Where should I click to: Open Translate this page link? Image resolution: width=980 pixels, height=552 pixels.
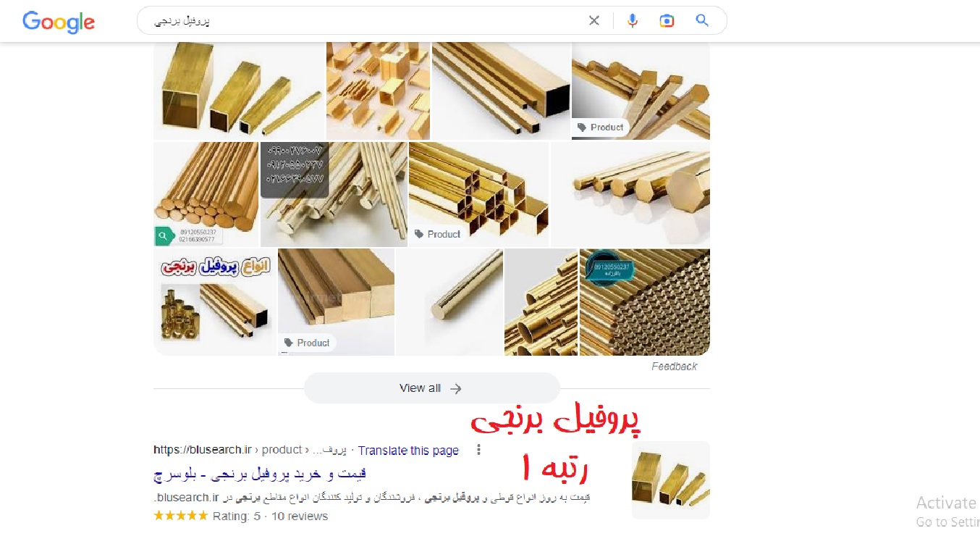pyautogui.click(x=408, y=451)
